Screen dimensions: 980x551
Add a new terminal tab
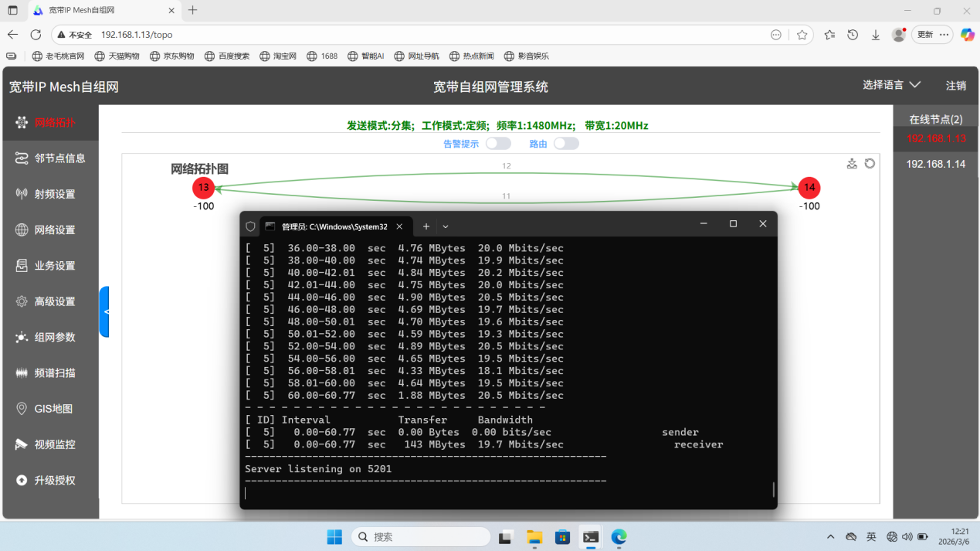(x=426, y=226)
